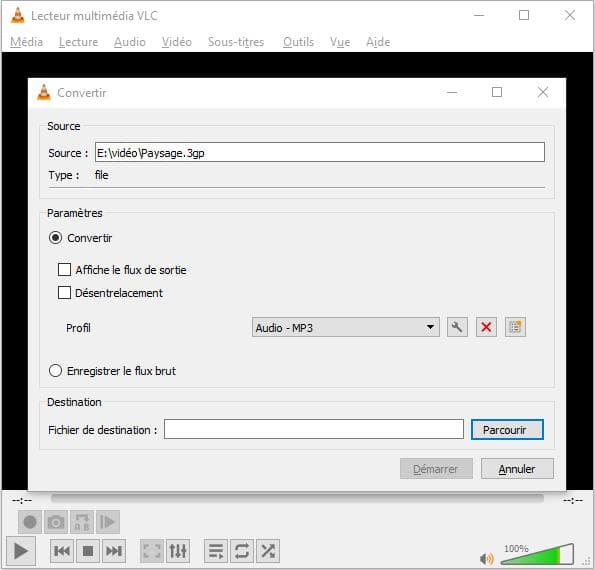The height and width of the screenshot is (570, 595).
Task: Click elapsed time label at left
Action: click(22, 501)
